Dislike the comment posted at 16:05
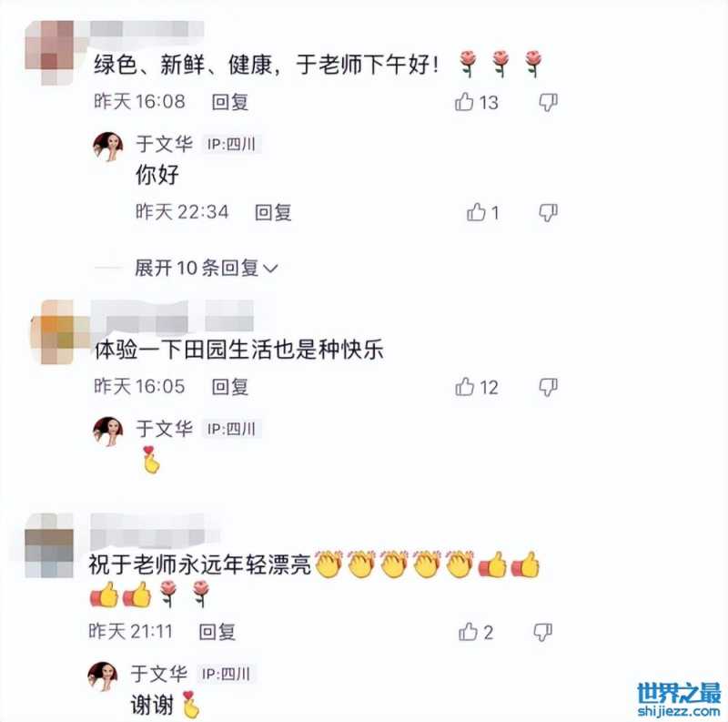 [549, 387]
